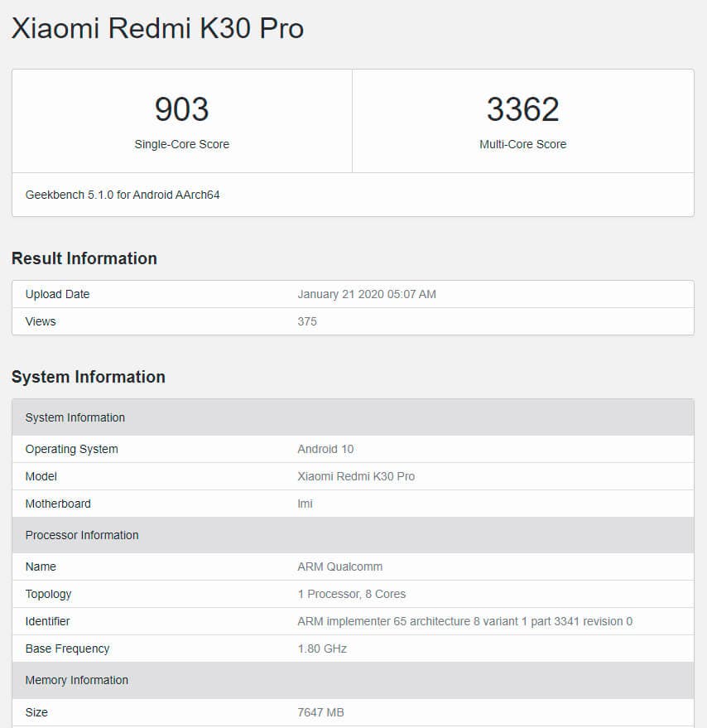Click the Xiaomi Redmi K30 Pro page title

157,28
